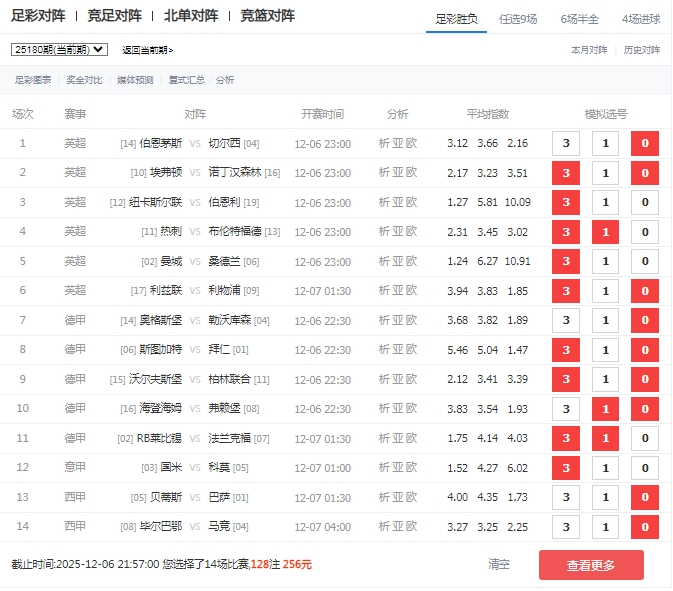Viewport: 673px width, 591px height.
Task: Open 足彩图表 in the sub-navigation
Action: pyautogui.click(x=33, y=80)
